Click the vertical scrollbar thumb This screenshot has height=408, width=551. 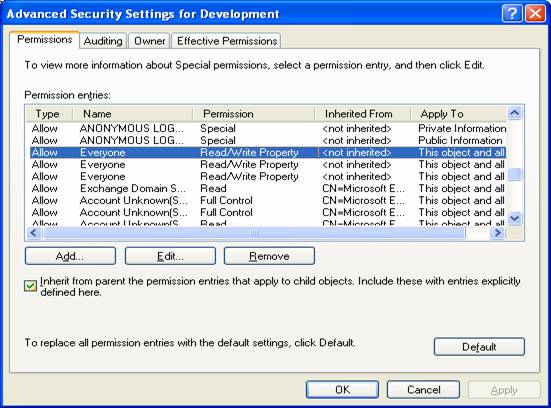(x=515, y=174)
